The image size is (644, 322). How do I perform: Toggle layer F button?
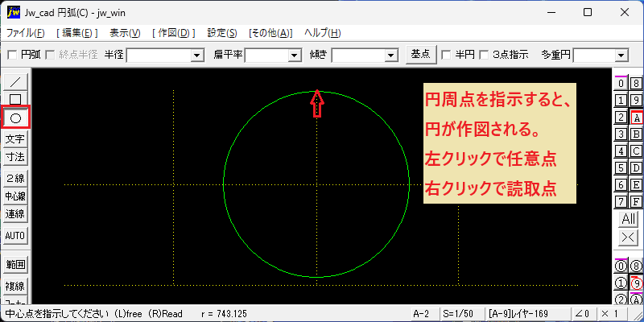click(x=636, y=202)
